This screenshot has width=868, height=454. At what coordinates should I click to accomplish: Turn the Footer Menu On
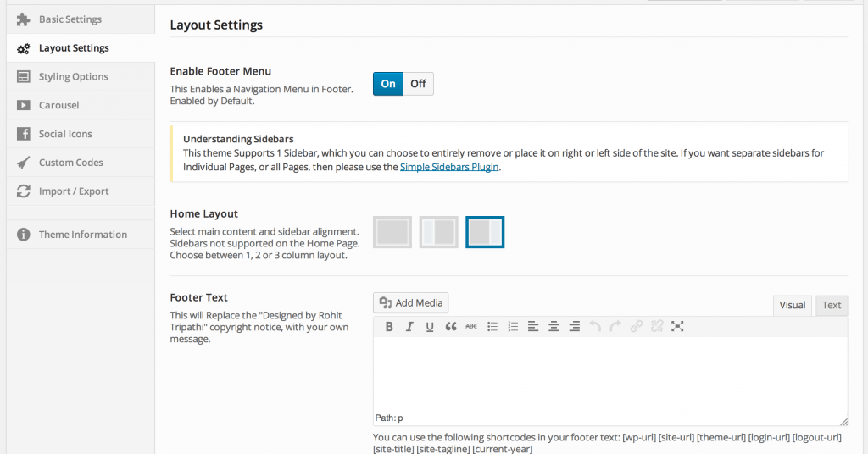pos(388,84)
